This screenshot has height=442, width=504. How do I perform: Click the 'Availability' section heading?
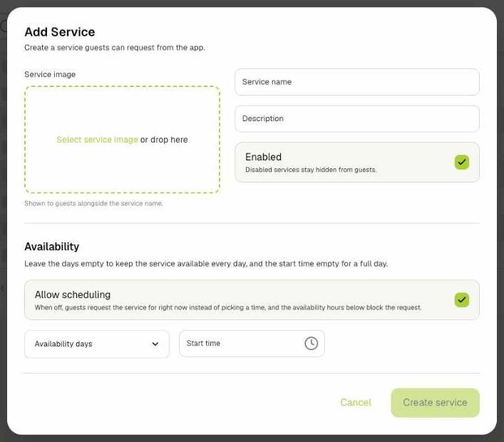[x=52, y=247]
